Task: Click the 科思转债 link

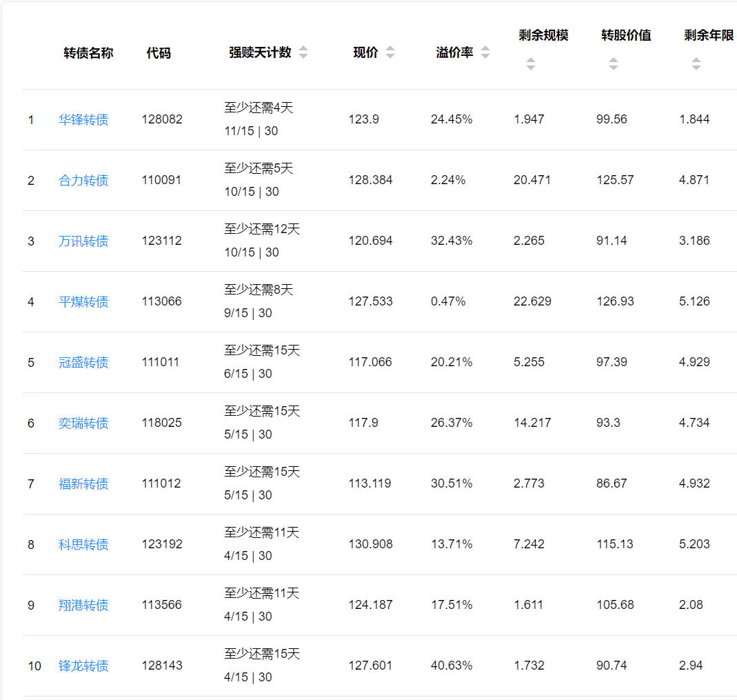Action: 83,545
